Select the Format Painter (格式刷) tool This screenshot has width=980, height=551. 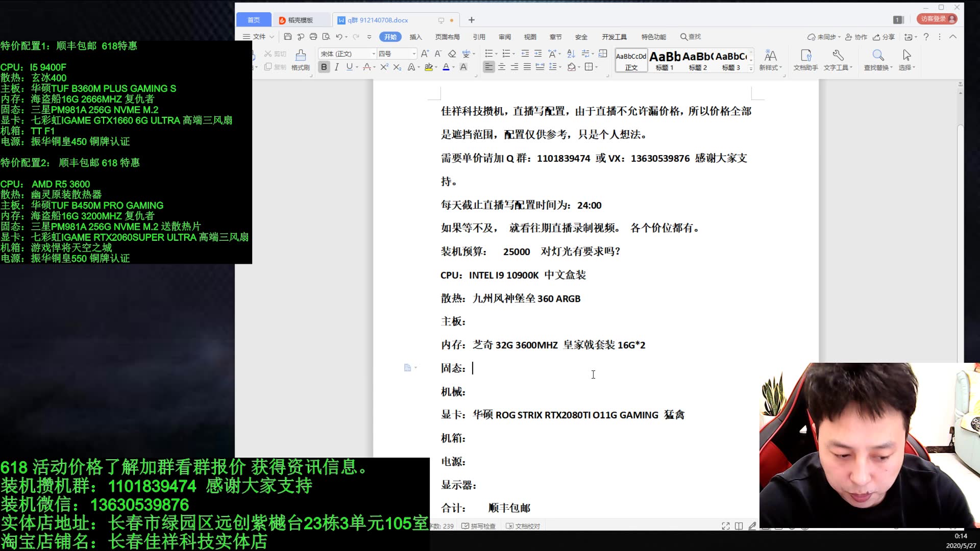301,60
